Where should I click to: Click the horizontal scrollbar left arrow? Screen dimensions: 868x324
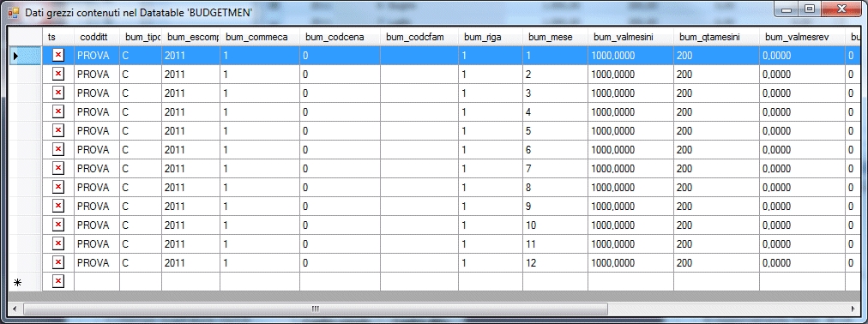(15, 309)
